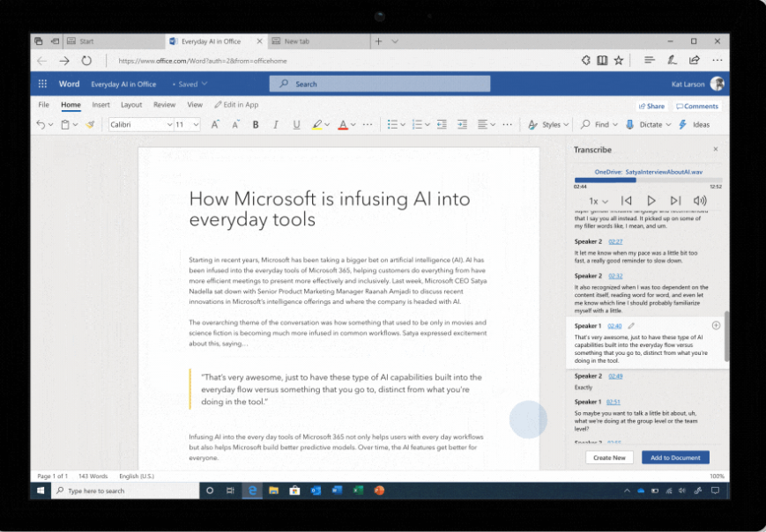
Task: Click the Dictate microphone icon
Action: point(630,124)
